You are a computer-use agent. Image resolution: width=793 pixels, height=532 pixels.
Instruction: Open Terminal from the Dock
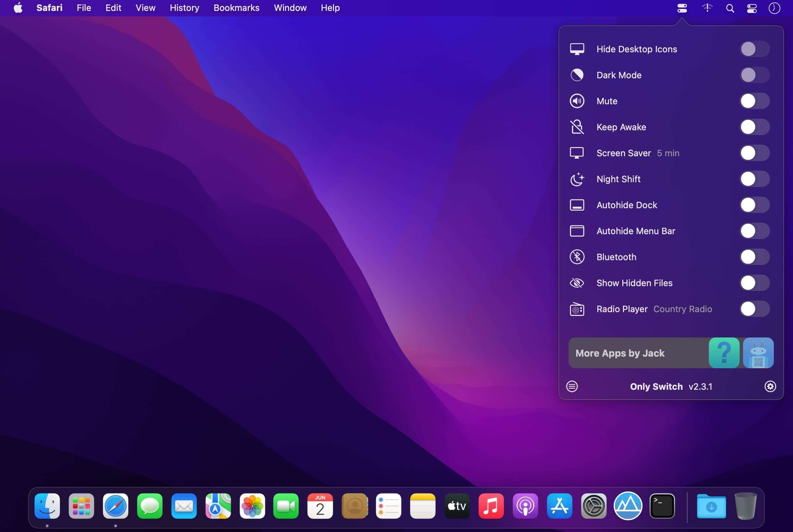pyautogui.click(x=662, y=506)
